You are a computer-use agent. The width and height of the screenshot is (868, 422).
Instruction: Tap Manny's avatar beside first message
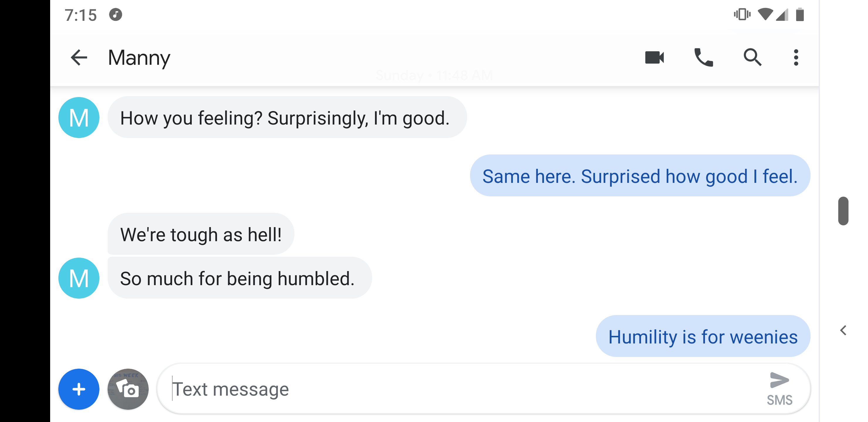(79, 118)
